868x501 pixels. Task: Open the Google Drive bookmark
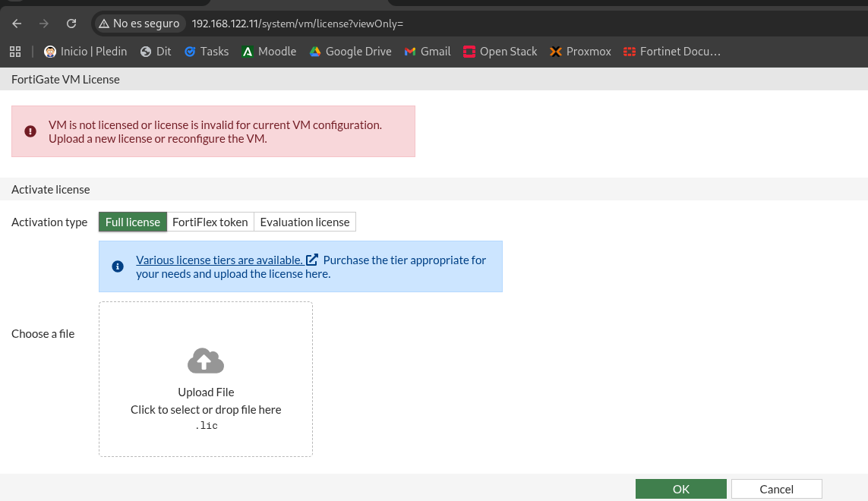[x=350, y=52]
